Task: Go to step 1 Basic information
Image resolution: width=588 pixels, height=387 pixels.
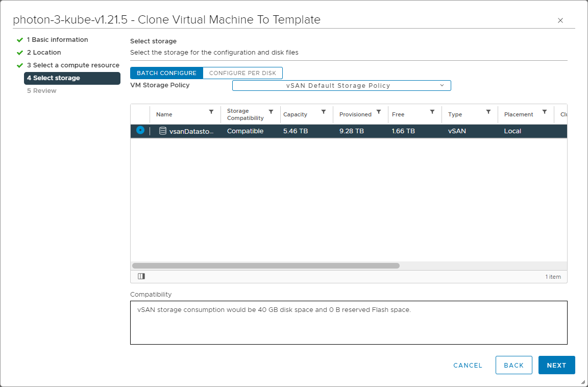Action: point(57,40)
